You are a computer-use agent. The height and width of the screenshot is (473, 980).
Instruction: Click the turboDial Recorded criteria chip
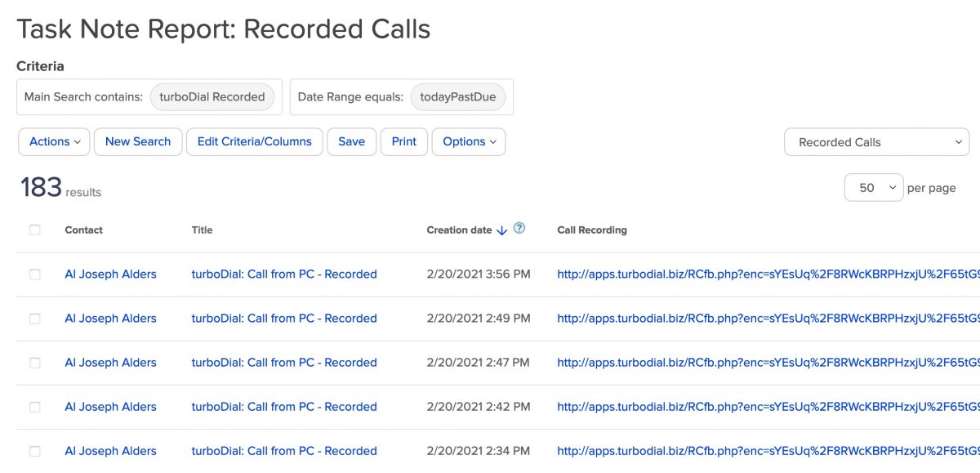[212, 96]
